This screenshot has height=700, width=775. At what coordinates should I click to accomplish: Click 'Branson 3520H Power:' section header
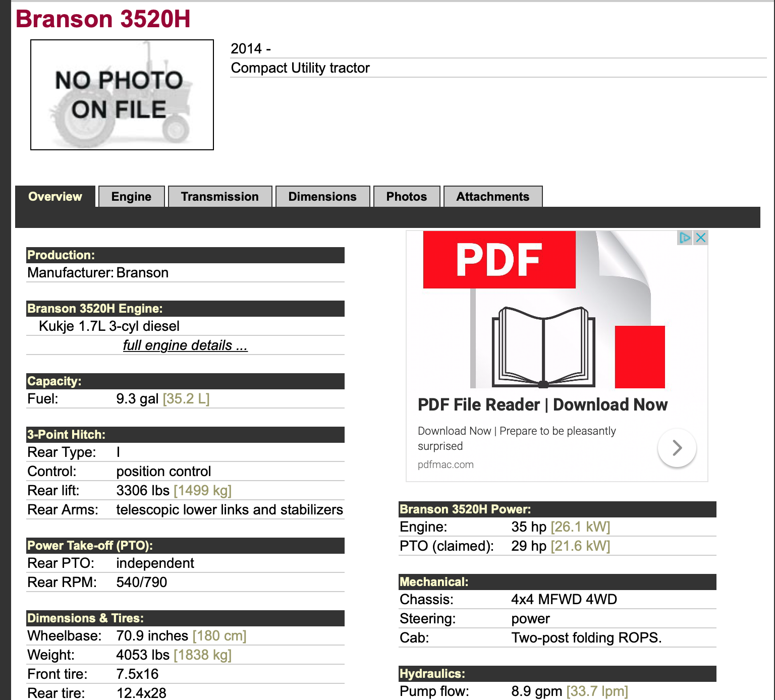(558, 509)
